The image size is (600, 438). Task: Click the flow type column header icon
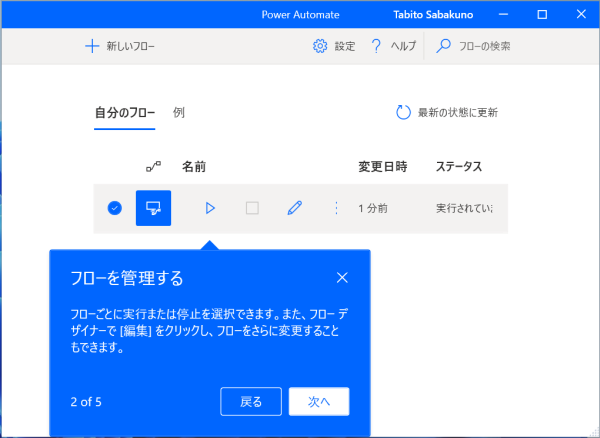pyautogui.click(x=153, y=166)
